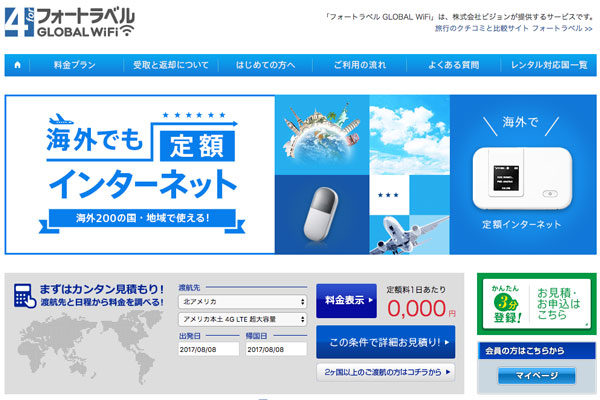Open the ご利用の流れ navigation item
The height and width of the screenshot is (400, 600).
(359, 65)
